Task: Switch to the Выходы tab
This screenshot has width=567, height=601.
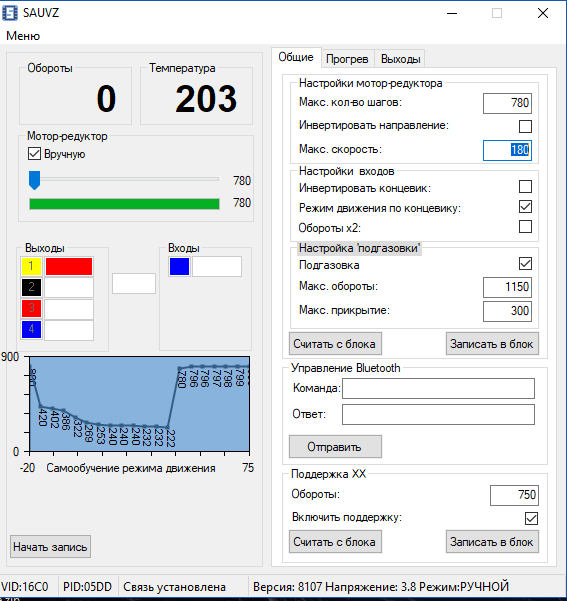Action: pyautogui.click(x=401, y=59)
